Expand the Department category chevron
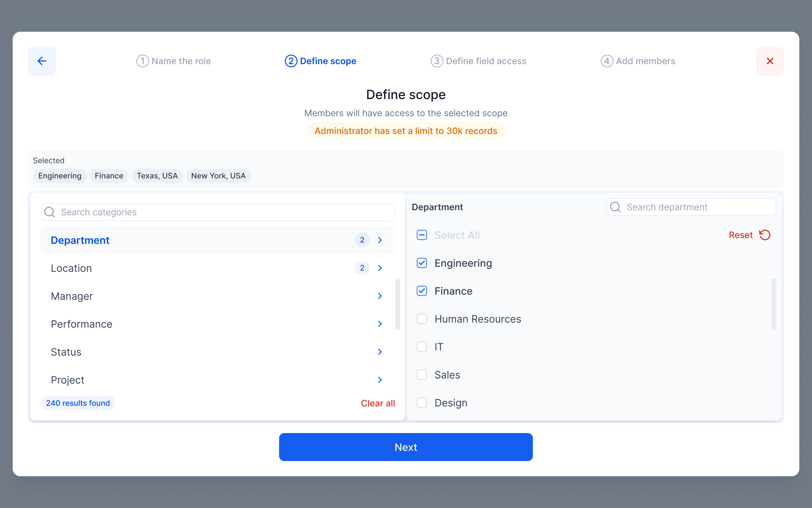 point(380,240)
